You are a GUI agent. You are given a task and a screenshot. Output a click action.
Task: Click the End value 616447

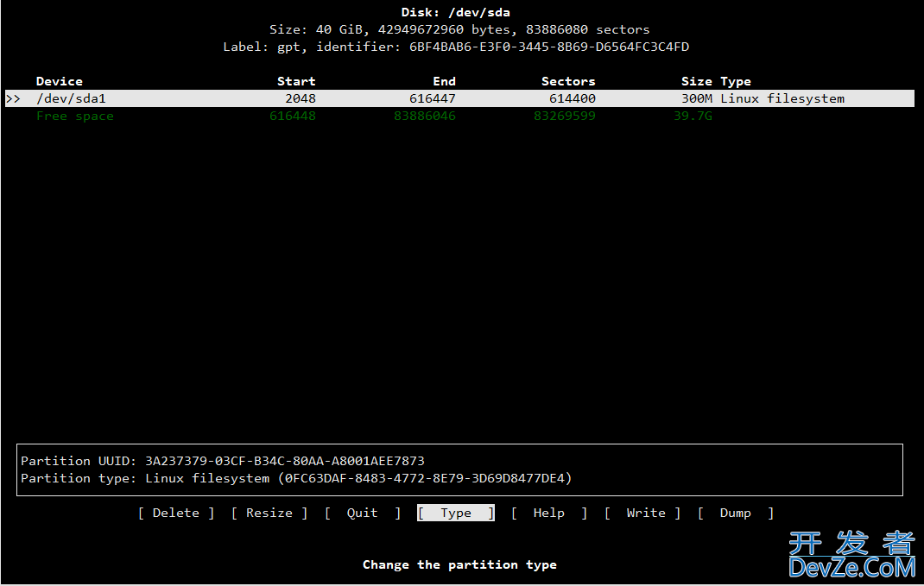click(x=433, y=98)
